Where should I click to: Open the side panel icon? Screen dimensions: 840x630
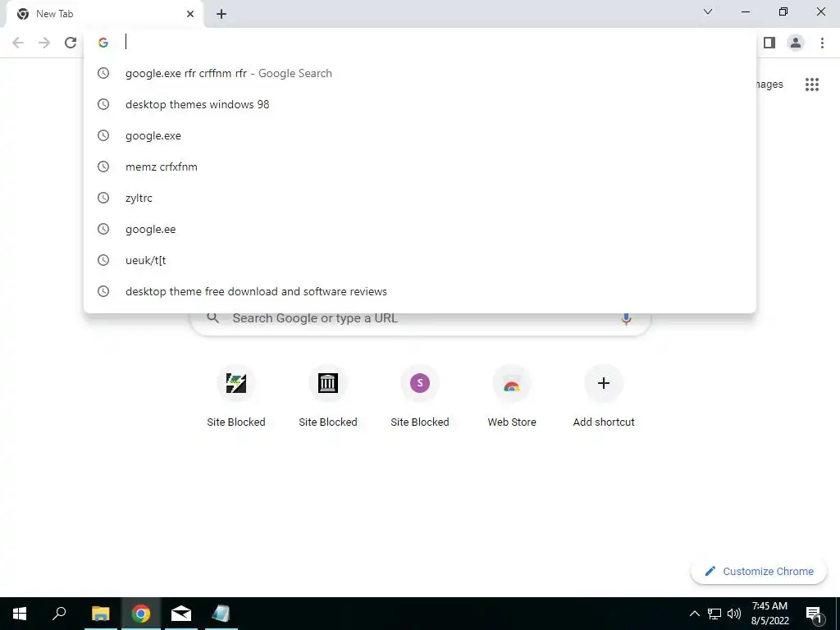coord(769,43)
